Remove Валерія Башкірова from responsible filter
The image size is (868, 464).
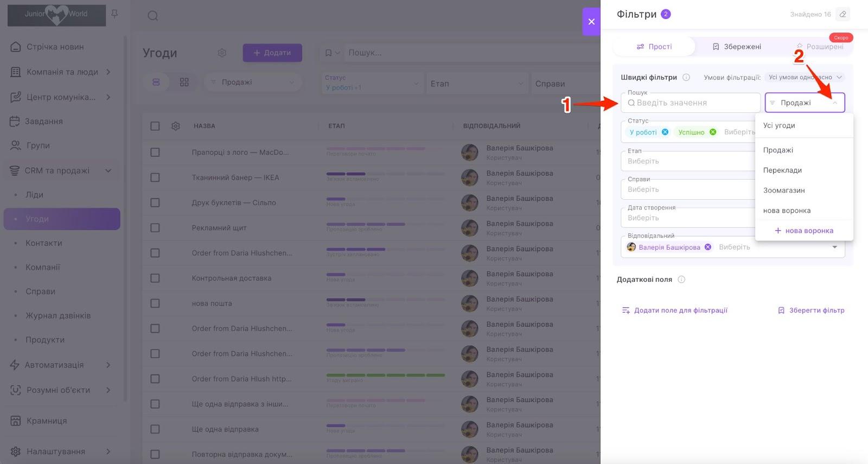tap(708, 247)
